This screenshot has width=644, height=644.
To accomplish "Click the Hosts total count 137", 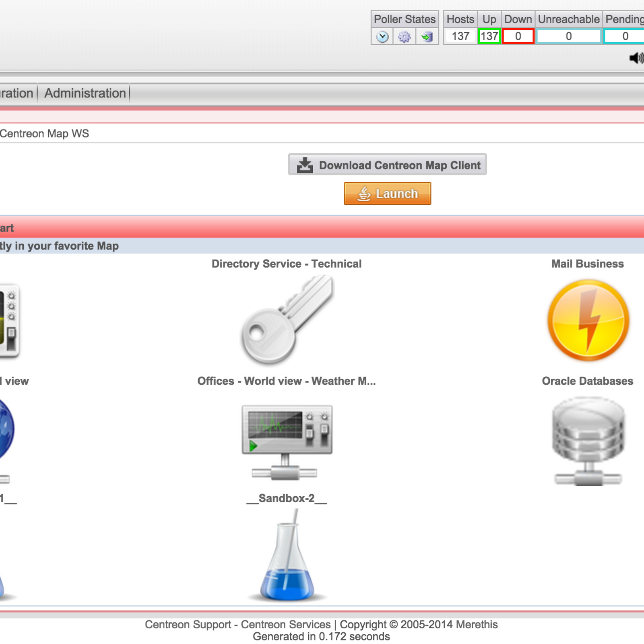I will coord(460,36).
